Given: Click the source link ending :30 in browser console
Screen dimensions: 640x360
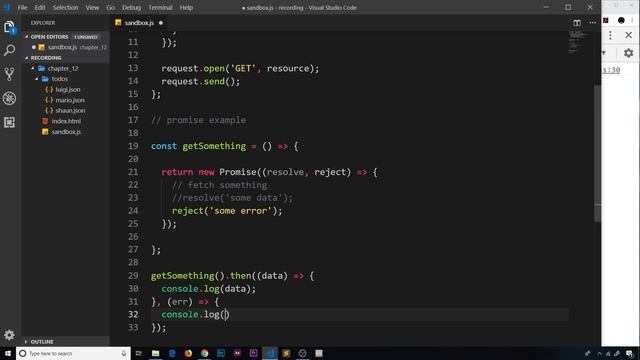Looking at the screenshot, I should 611,70.
